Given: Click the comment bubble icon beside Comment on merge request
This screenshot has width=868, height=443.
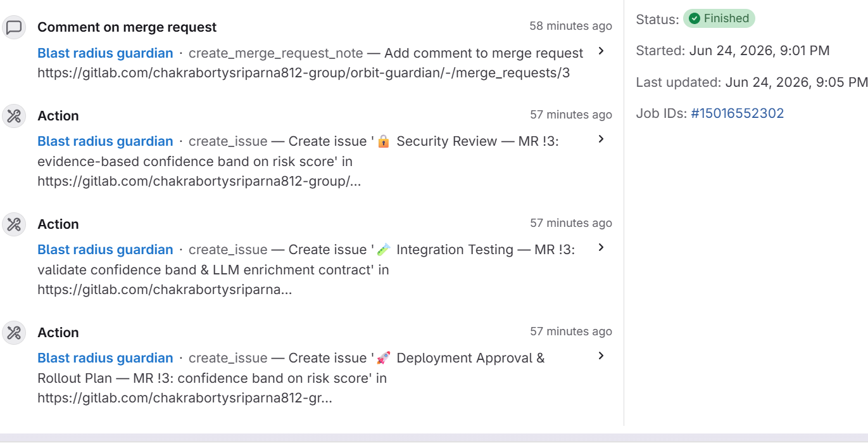Looking at the screenshot, I should click(x=14, y=28).
